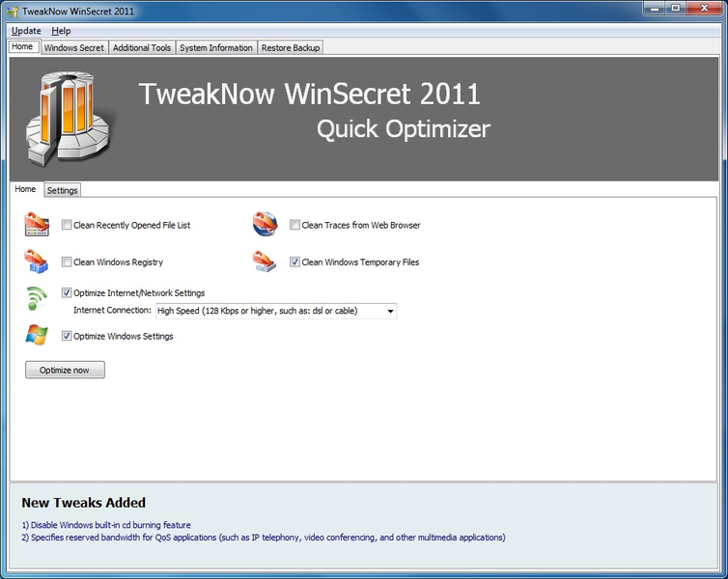Click the Windows flag settings icon
The image size is (728, 579).
point(37,336)
